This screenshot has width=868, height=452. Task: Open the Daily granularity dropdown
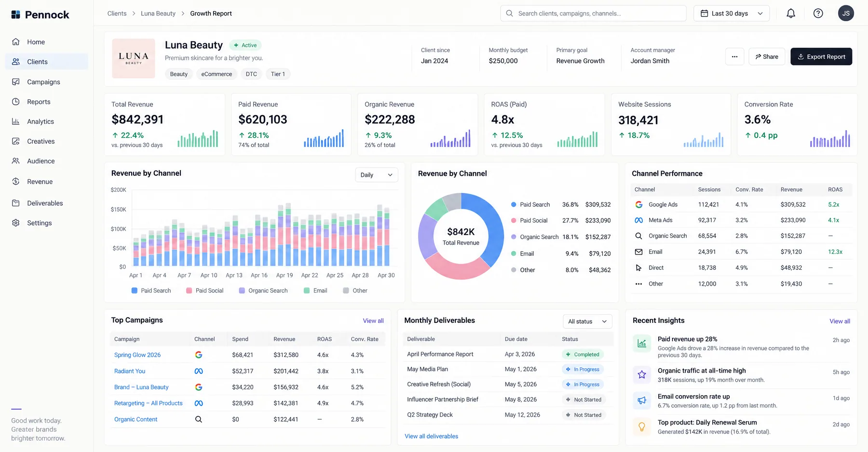pos(377,175)
